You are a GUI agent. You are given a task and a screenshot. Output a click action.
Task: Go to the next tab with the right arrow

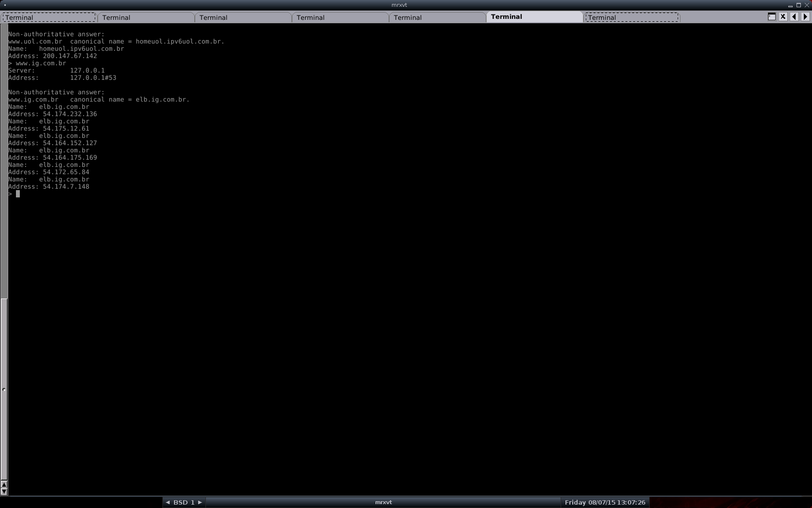805,16
